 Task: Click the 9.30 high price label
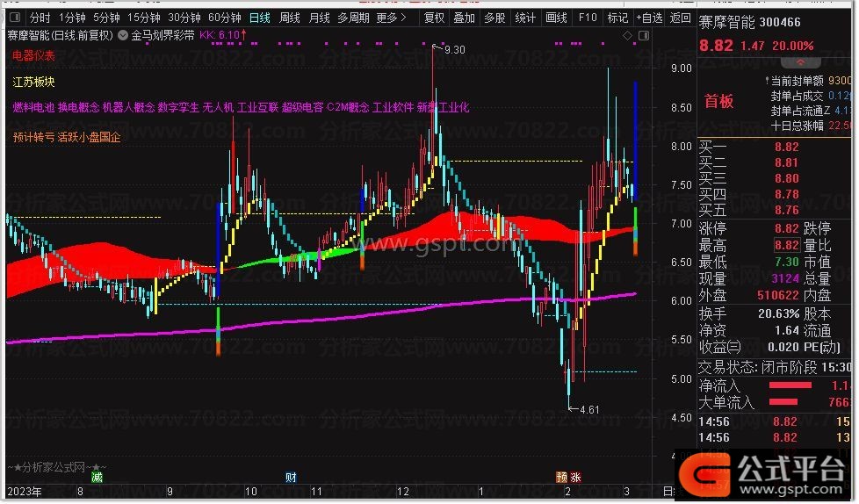pyautogui.click(x=455, y=50)
